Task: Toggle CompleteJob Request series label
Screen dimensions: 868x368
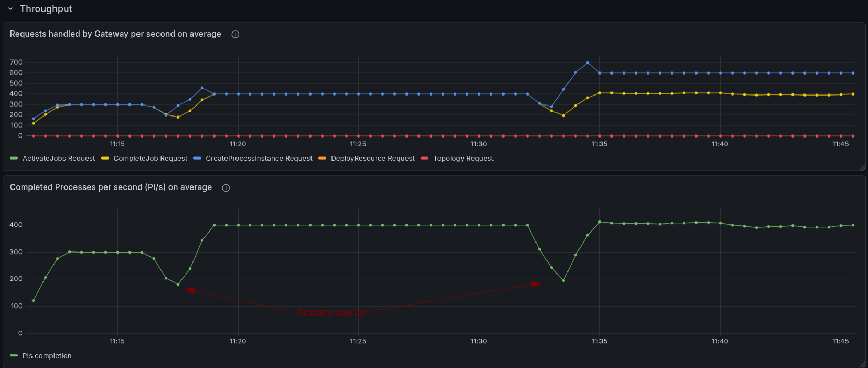Action: (150, 159)
